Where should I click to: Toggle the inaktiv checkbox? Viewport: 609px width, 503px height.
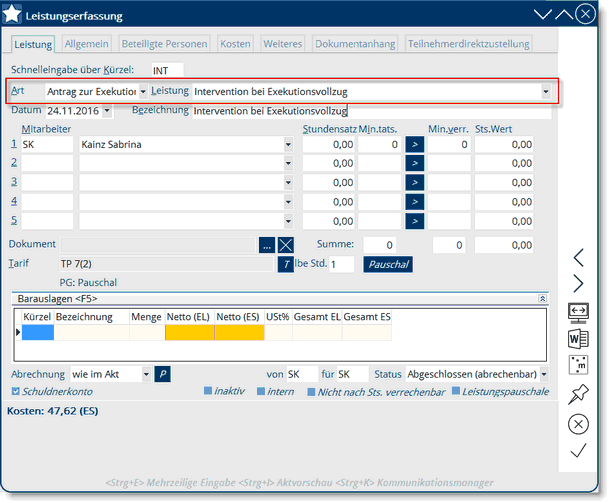pos(208,391)
